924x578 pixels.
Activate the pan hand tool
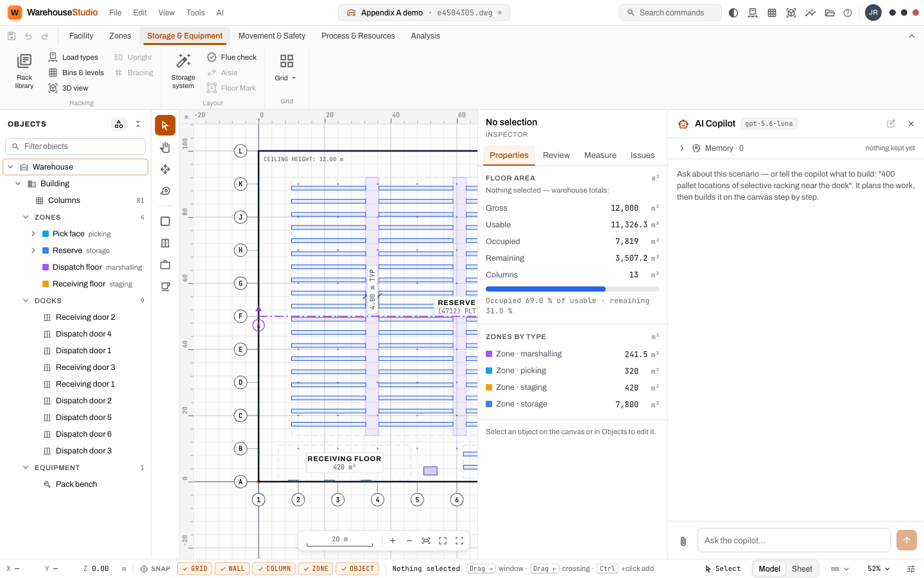[x=165, y=147]
